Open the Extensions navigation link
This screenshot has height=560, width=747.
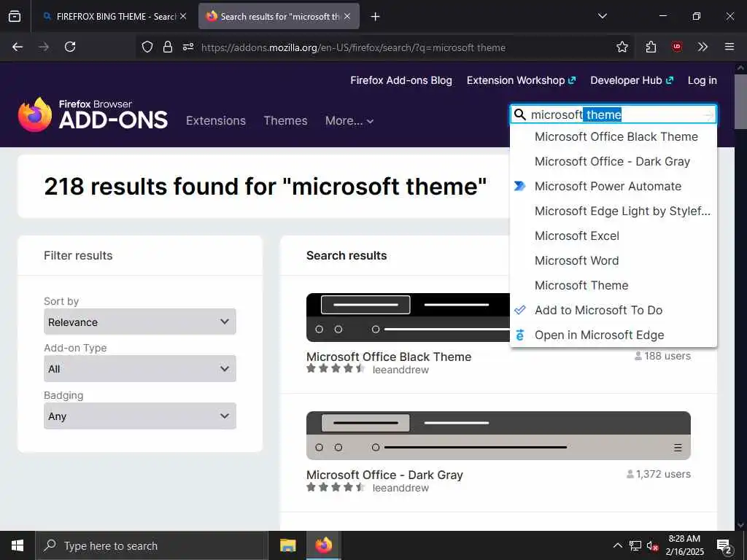(x=216, y=120)
